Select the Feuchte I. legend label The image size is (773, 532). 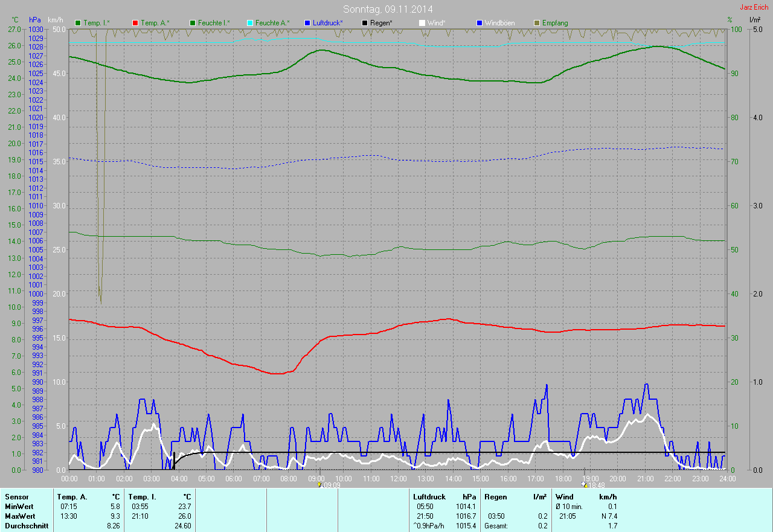tap(216, 23)
